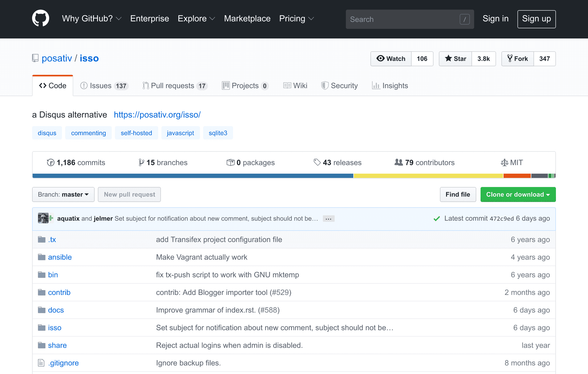Screen dimensions: 588x374
Task: Click the New pull request button
Action: coord(129,194)
